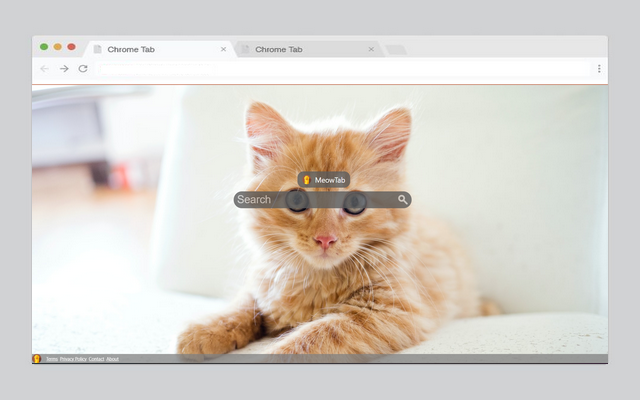This screenshot has height=400, width=640.
Task: Close the active first Chrome Tab
Action: click(223, 49)
